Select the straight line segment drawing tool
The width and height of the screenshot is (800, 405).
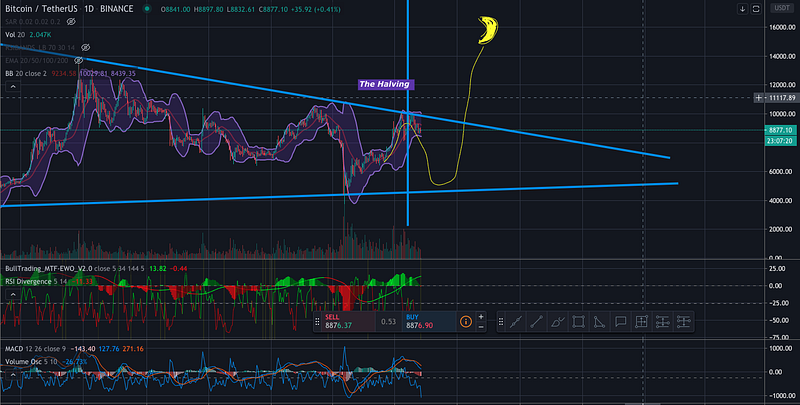click(536, 322)
